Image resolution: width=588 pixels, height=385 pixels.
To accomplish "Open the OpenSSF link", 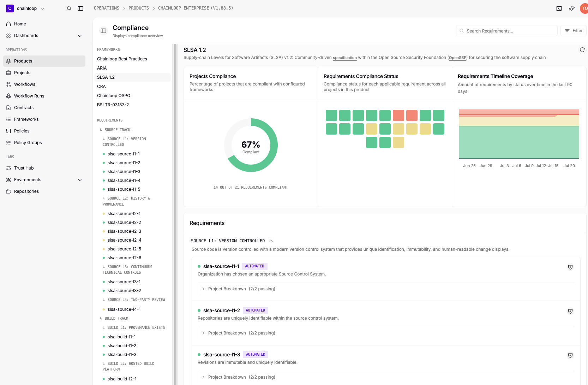I will pyautogui.click(x=457, y=58).
